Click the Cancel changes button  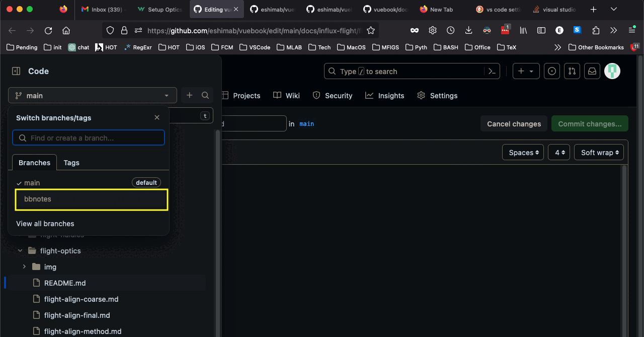click(514, 124)
